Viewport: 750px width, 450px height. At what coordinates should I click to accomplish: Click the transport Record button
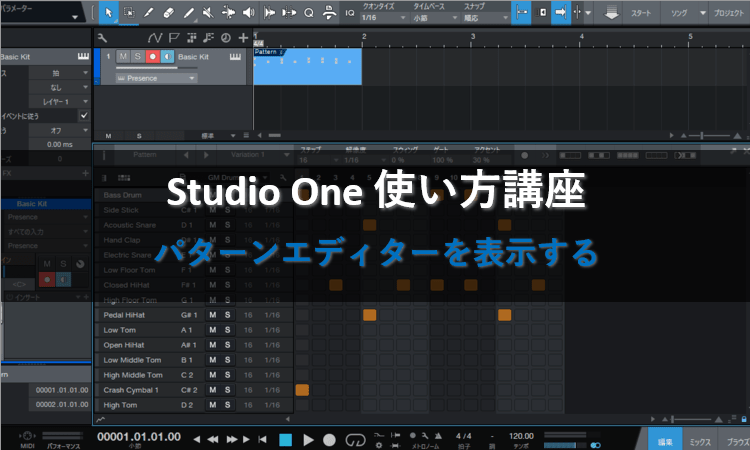330,439
